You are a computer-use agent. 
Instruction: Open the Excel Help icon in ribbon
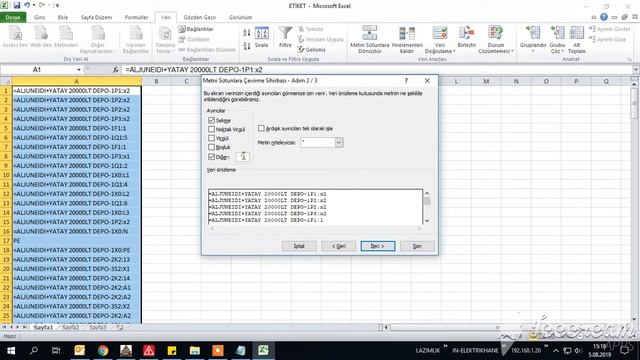tap(604, 17)
